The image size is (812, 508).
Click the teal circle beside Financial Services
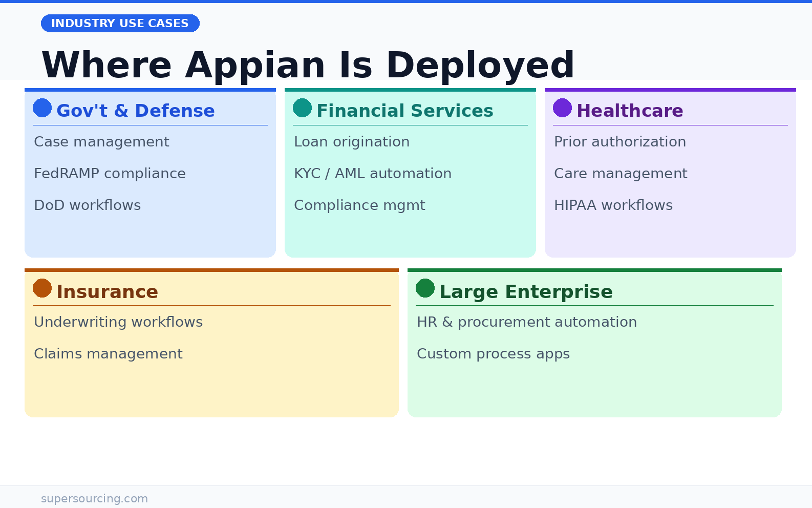tap(302, 108)
